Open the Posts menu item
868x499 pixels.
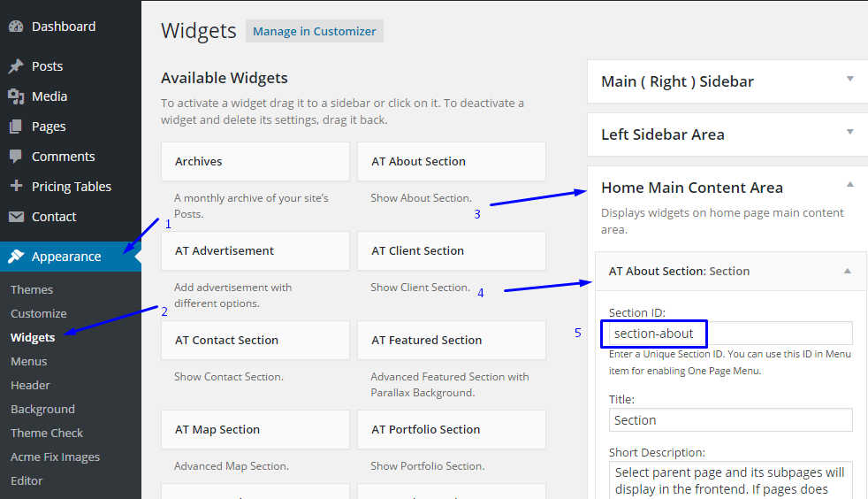[x=47, y=65]
